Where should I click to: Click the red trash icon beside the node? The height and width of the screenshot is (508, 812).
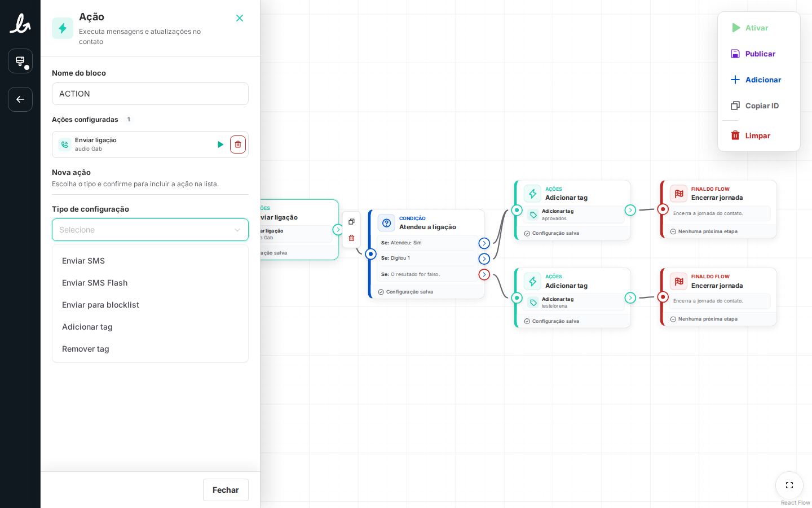point(351,238)
